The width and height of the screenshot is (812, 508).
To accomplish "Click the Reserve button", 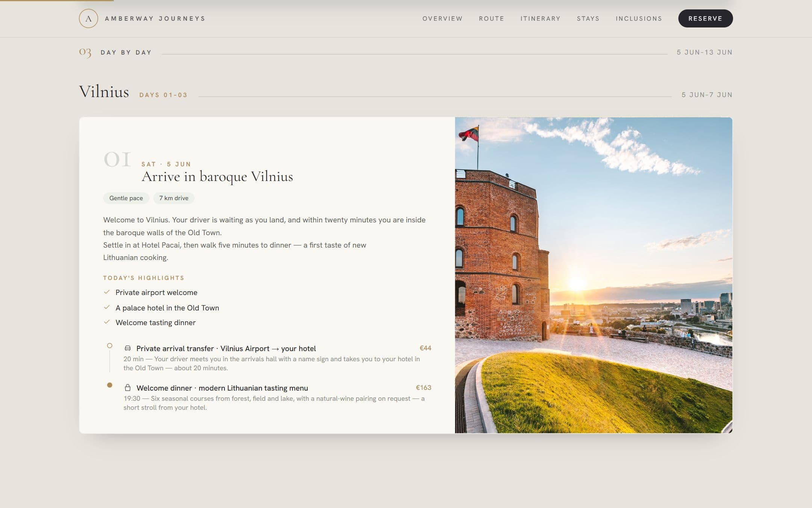I will (x=705, y=18).
